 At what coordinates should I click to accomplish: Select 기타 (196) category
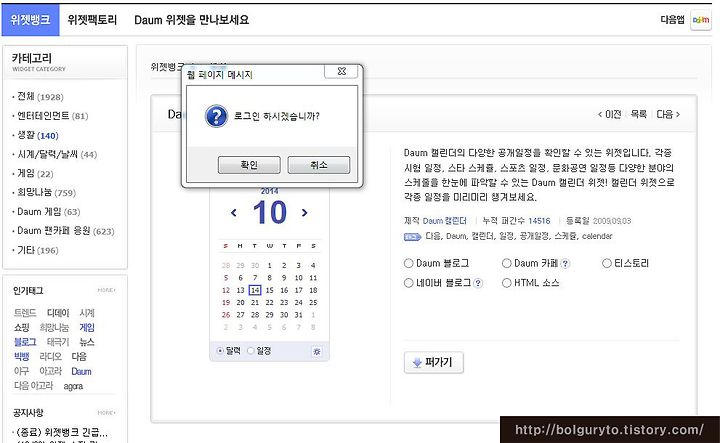pos(38,251)
